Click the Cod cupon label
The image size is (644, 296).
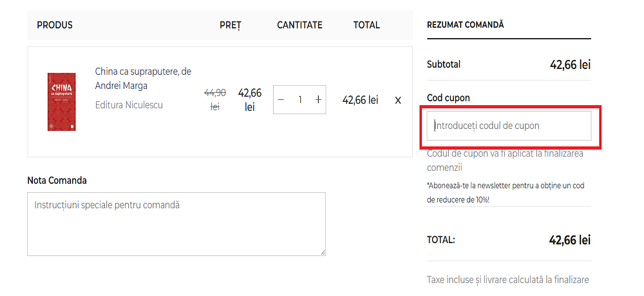pos(448,98)
